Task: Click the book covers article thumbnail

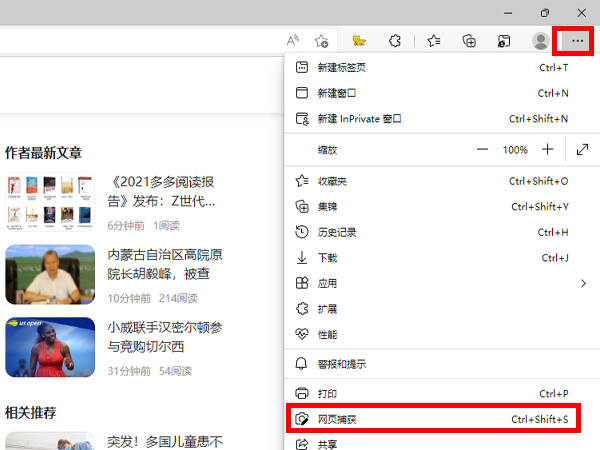Action: coord(50,202)
